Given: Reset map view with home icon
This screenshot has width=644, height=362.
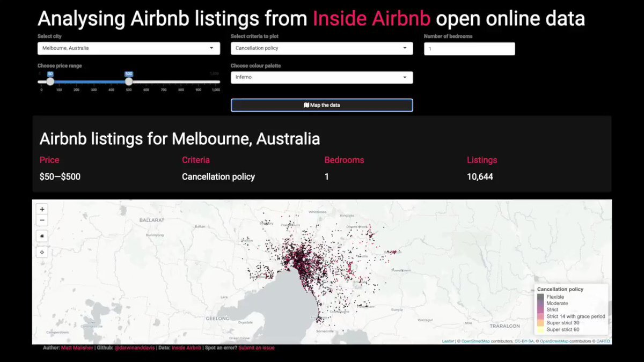Looking at the screenshot, I should [x=42, y=236].
